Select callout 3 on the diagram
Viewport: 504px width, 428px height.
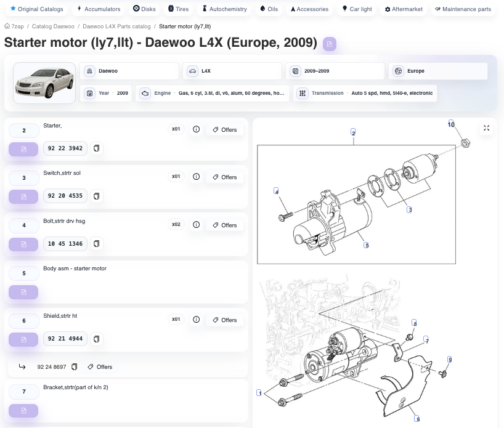[410, 209]
